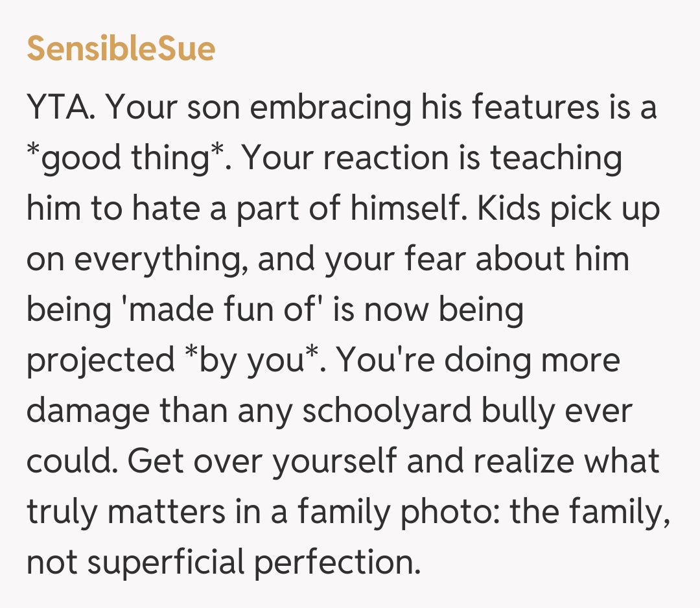This screenshot has height=608, width=700.
Task: Open the SensibleSue user profile
Action: [121, 49]
